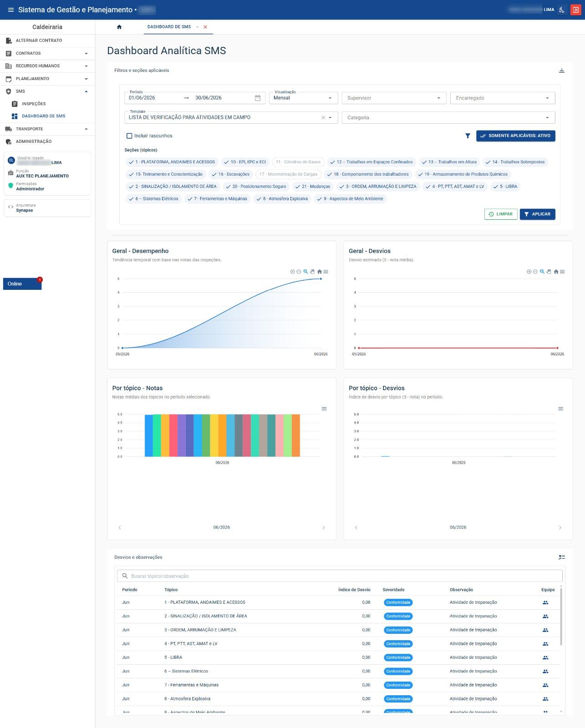Toggle the dark mode icon beside the user name

click(562, 10)
